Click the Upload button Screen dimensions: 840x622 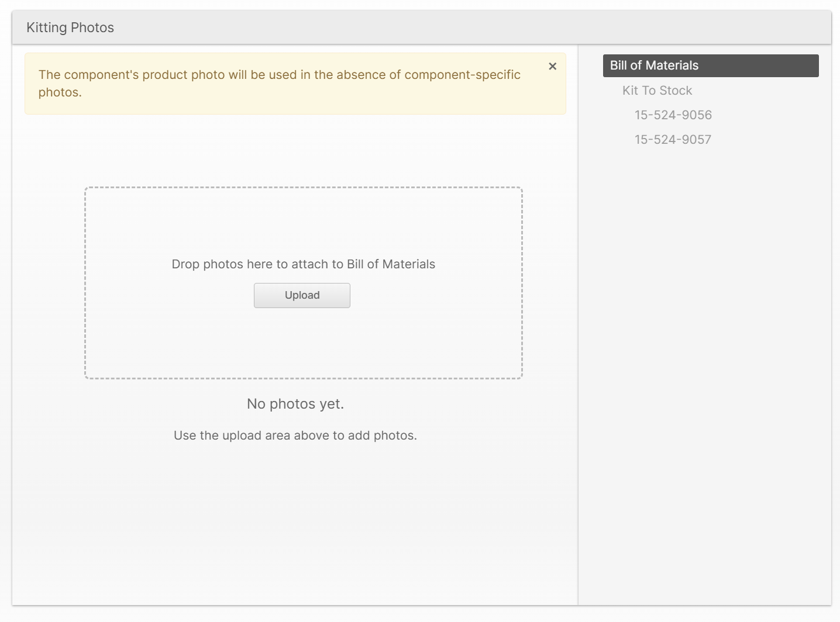302,295
